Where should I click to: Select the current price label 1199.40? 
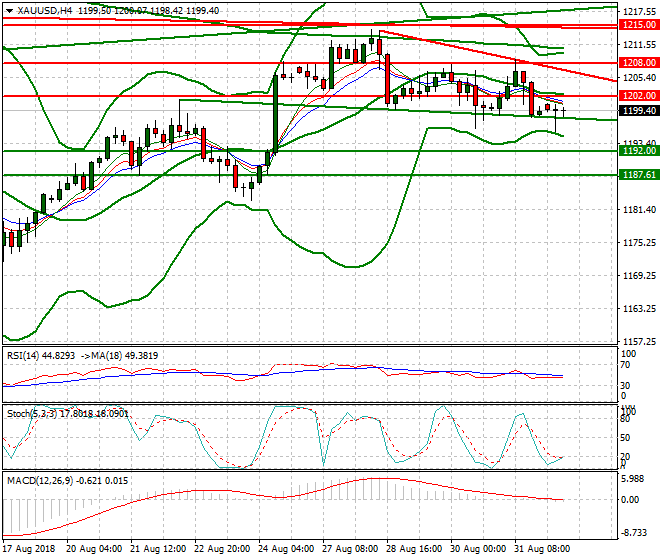pyautogui.click(x=639, y=111)
